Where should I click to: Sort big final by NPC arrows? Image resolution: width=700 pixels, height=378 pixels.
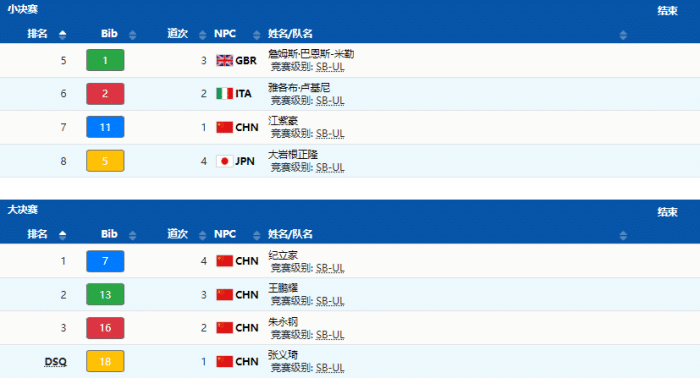(x=256, y=235)
